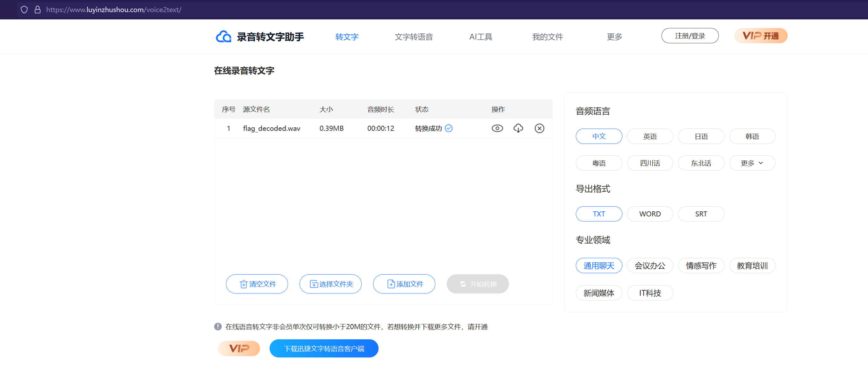Click 添加文件 button
Viewport: 868px width, 374px height.
404,284
